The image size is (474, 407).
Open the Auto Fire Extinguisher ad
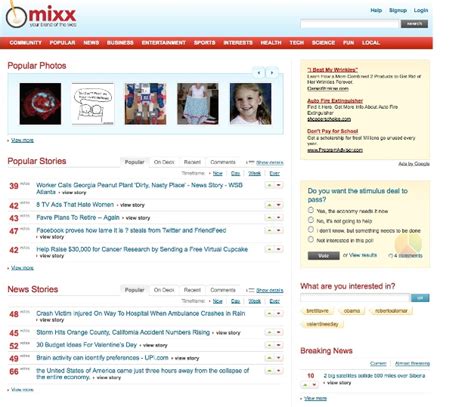(x=335, y=101)
